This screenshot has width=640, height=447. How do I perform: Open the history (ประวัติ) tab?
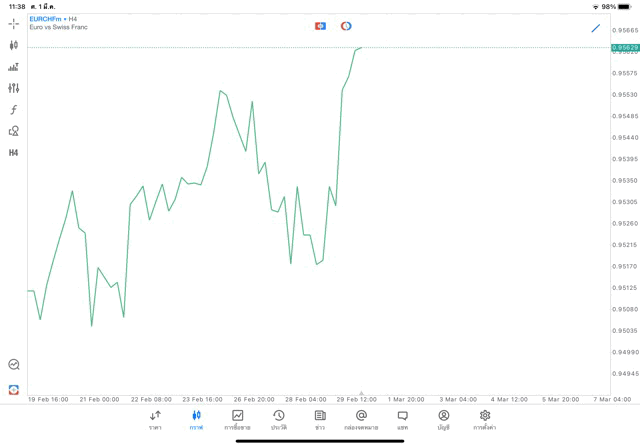click(278, 419)
